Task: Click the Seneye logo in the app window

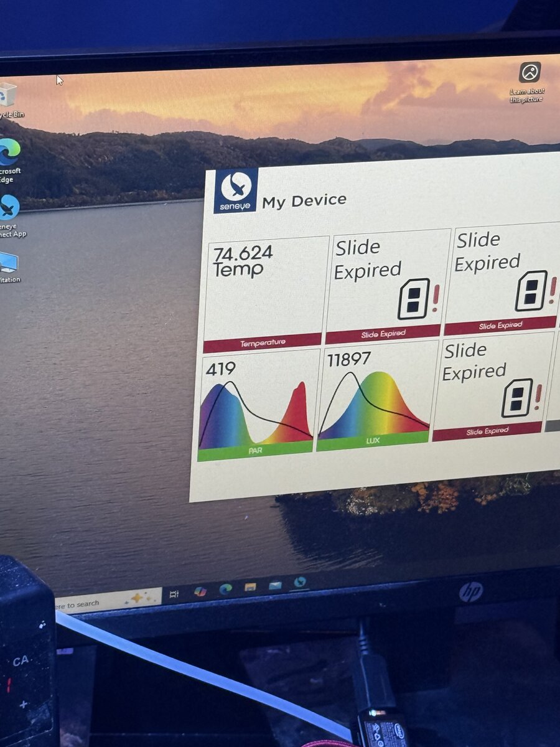Action: 236,190
